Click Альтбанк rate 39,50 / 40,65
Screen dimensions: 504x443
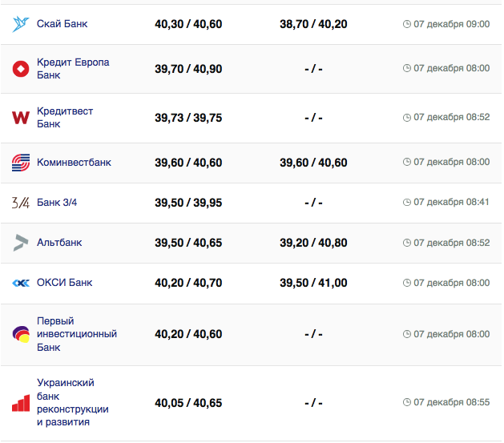188,243
